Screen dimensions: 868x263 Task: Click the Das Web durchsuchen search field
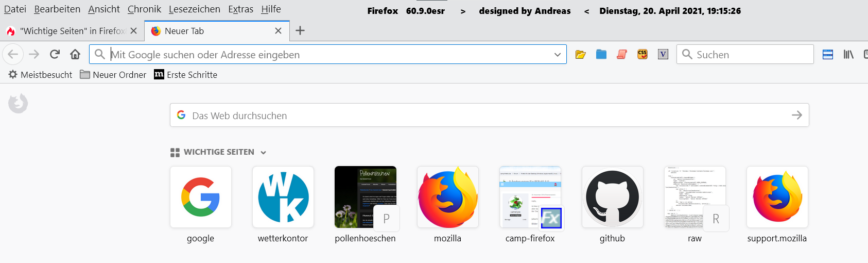coord(484,116)
